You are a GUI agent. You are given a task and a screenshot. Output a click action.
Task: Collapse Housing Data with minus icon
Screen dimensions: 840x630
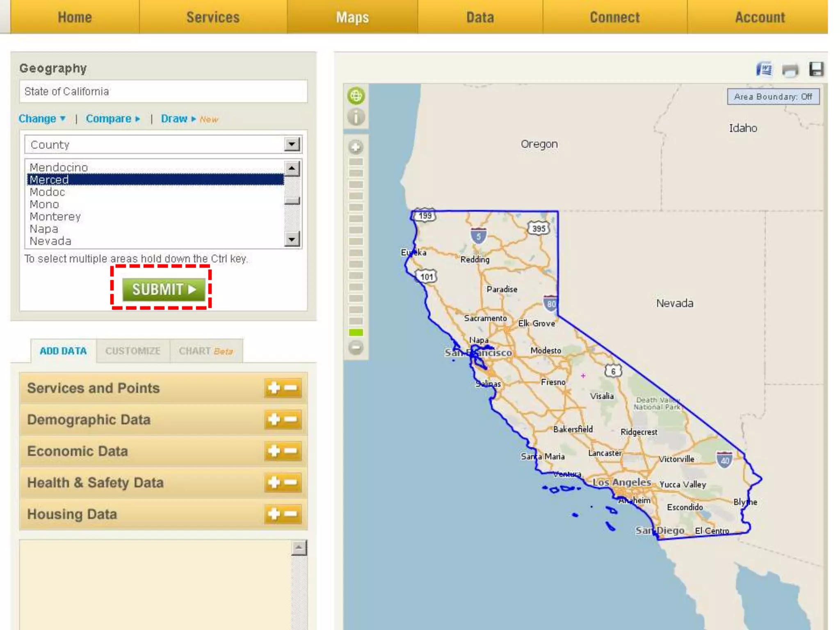click(x=291, y=514)
